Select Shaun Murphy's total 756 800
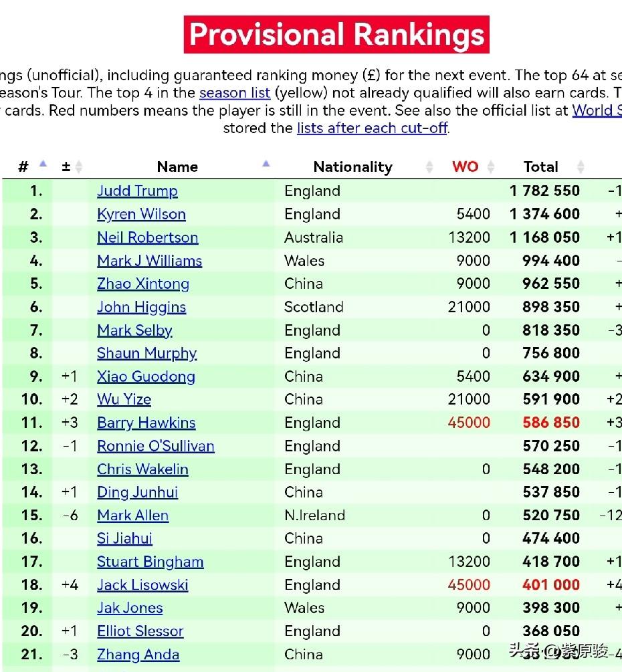Screen dimensions: 622x672 tap(551, 353)
